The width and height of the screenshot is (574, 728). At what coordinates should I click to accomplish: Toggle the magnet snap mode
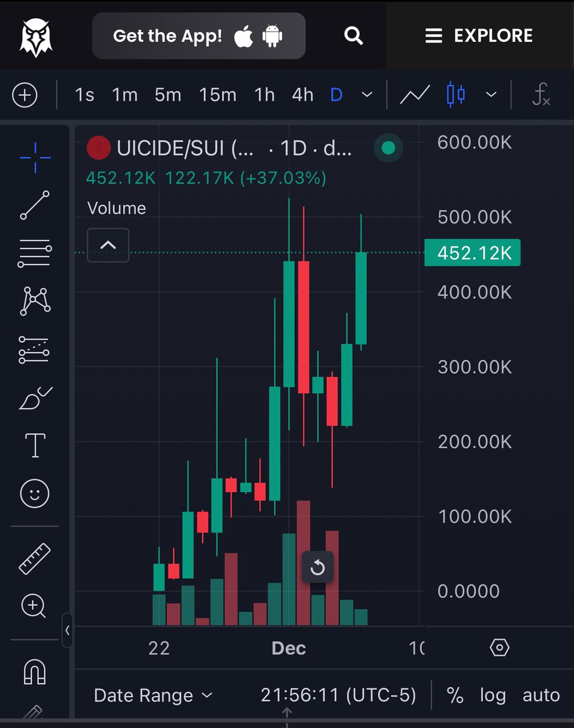(35, 672)
